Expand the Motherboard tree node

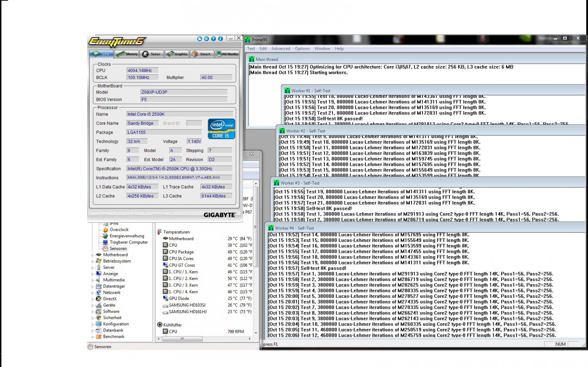click(x=93, y=255)
